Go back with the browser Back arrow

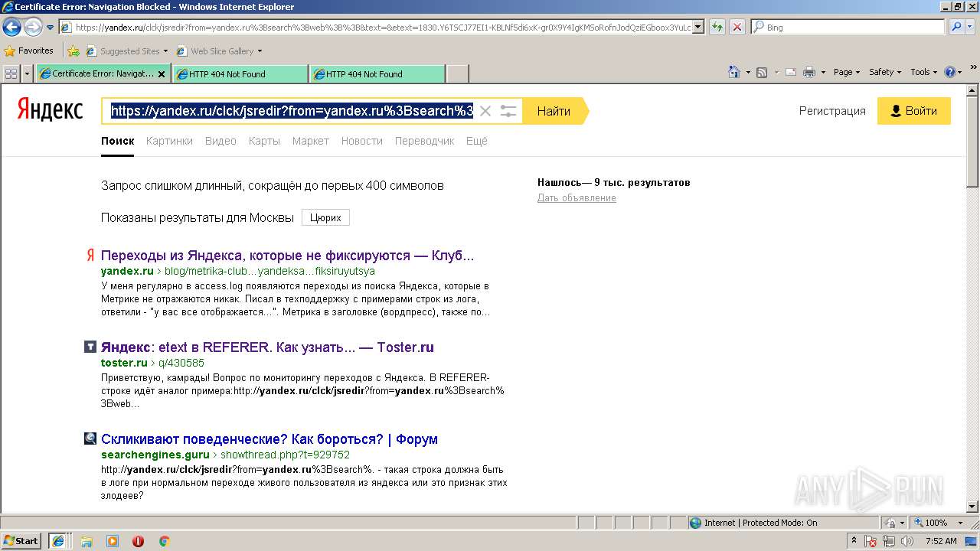coord(11,28)
